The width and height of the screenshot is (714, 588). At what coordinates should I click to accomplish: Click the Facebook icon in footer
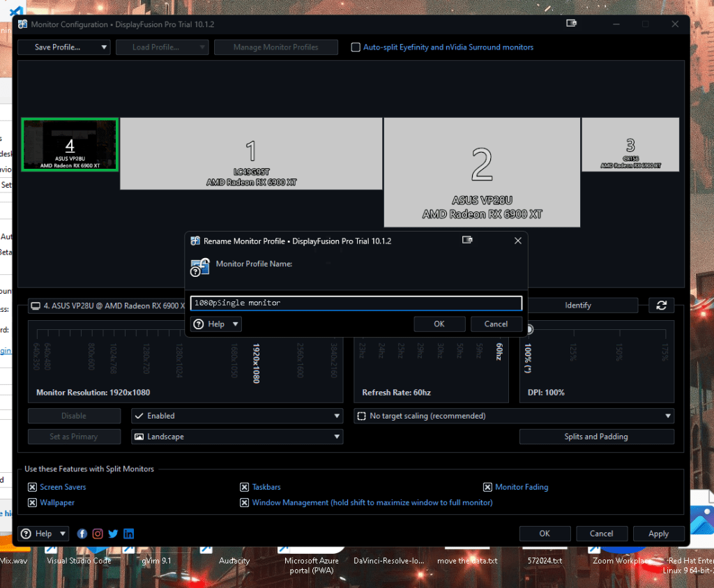82,534
